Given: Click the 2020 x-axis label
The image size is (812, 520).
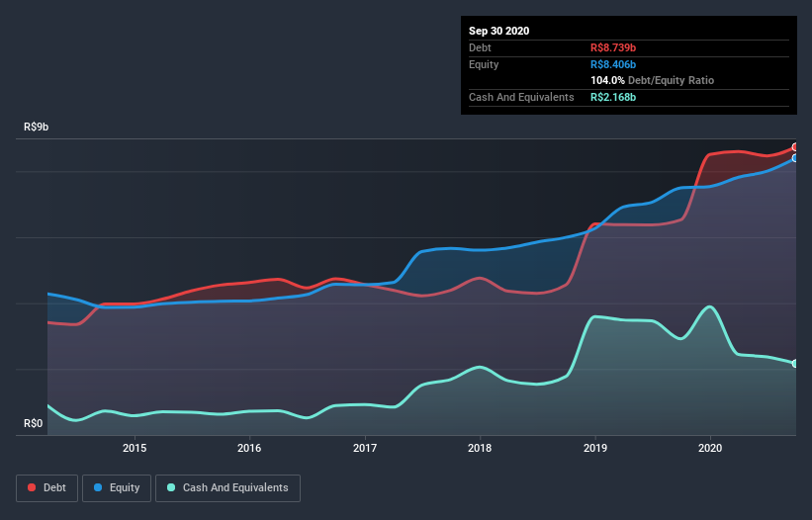Looking at the screenshot, I should click(x=710, y=448).
